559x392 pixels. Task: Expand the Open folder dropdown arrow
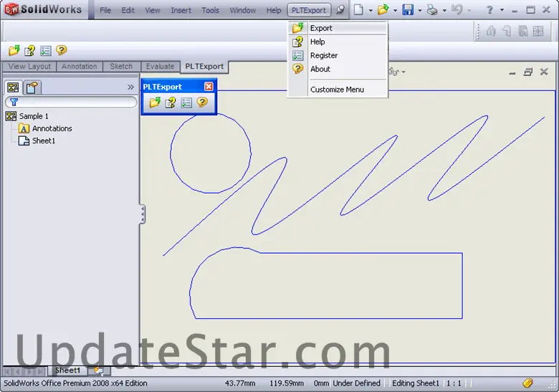[x=395, y=10]
